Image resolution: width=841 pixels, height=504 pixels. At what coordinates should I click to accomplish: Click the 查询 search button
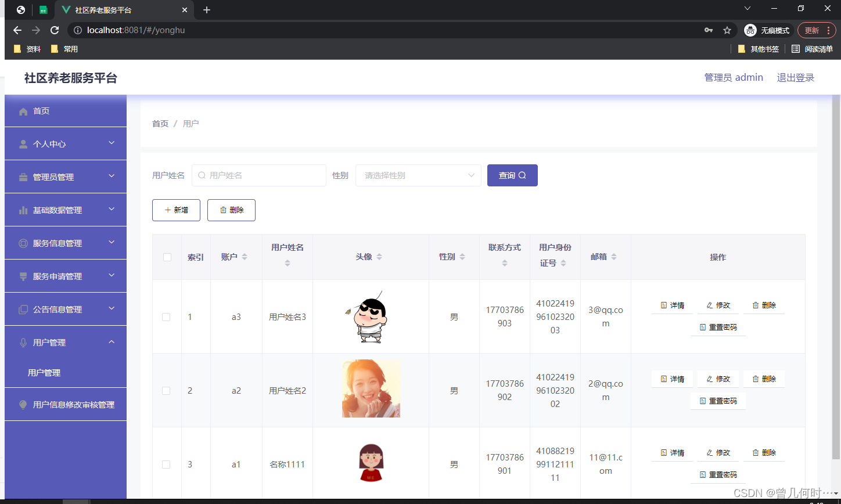(512, 175)
